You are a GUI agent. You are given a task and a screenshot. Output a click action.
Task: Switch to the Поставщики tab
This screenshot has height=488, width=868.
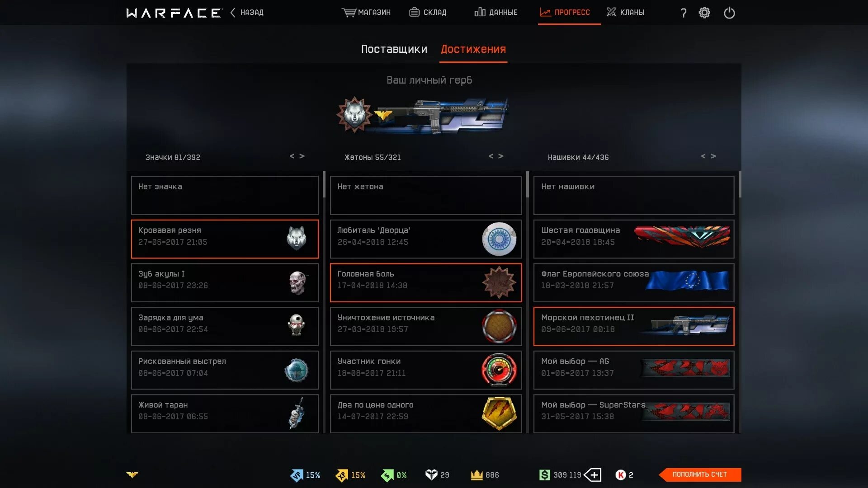coord(394,49)
